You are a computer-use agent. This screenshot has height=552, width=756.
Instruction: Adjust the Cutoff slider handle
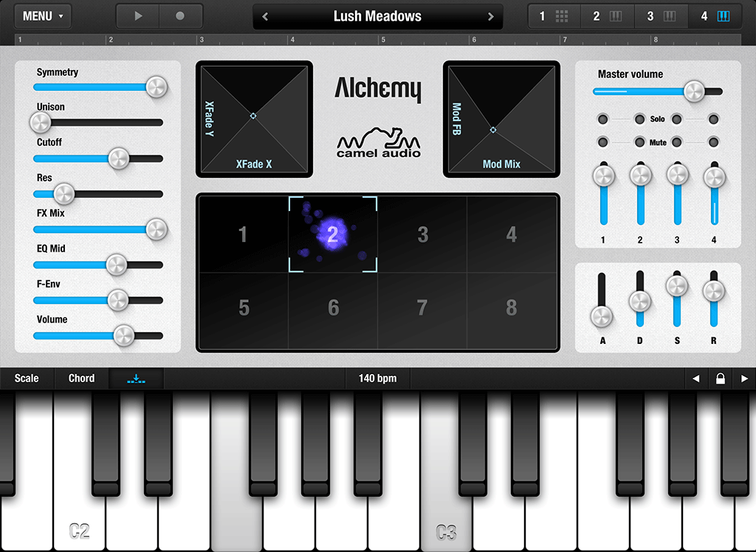pyautogui.click(x=119, y=158)
